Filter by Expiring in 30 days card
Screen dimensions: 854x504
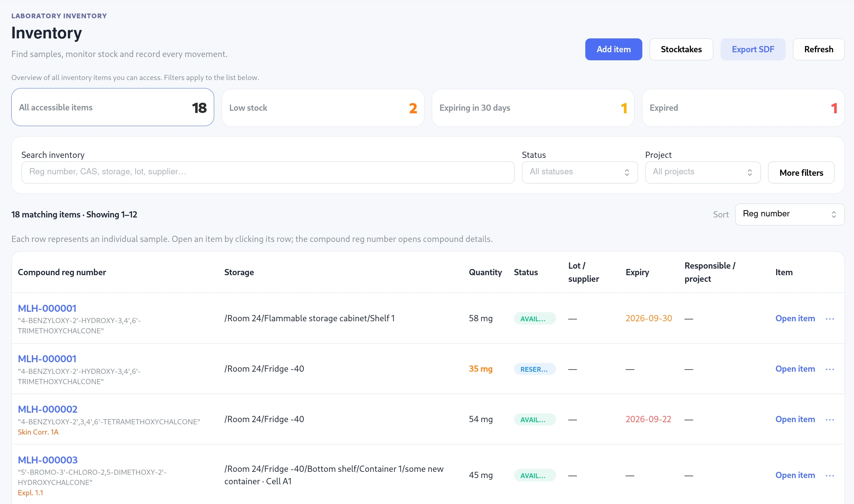pos(533,108)
